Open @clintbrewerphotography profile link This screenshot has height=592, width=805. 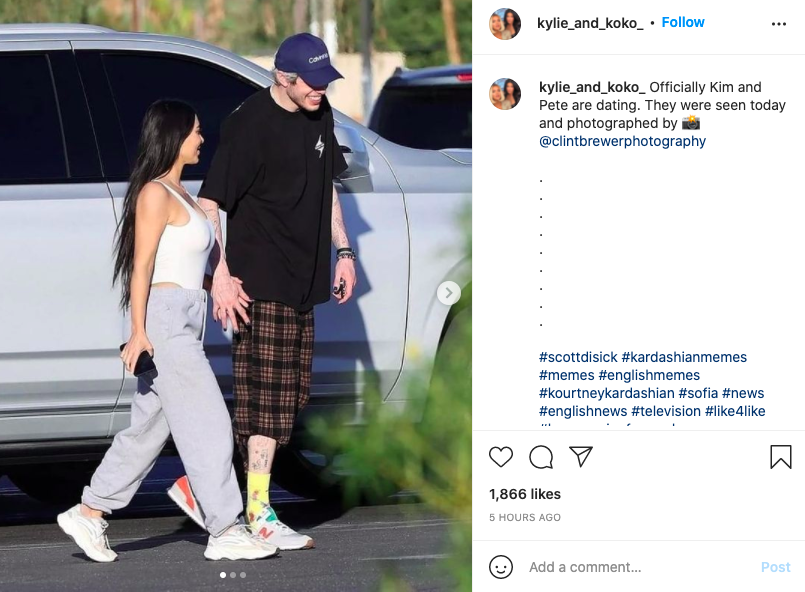pyautogui.click(x=622, y=141)
